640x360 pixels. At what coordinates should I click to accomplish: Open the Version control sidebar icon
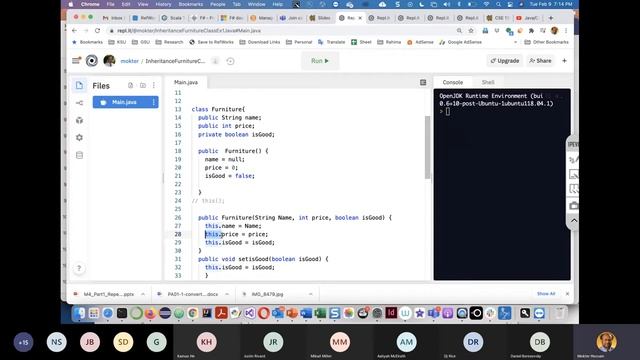click(x=79, y=103)
